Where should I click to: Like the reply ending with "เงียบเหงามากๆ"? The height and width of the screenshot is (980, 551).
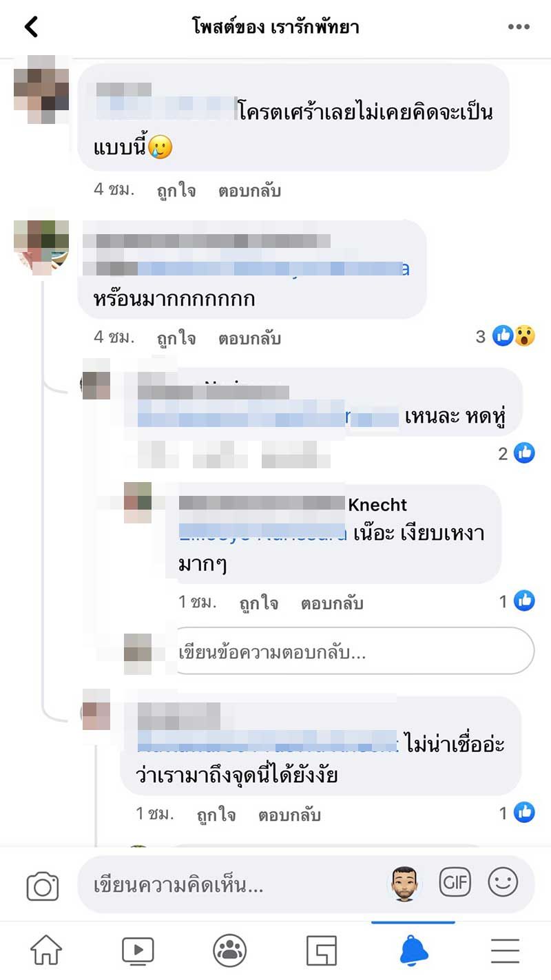click(x=259, y=603)
